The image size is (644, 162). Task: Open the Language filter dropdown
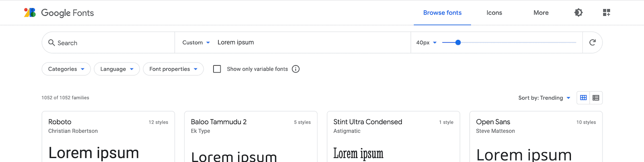pos(117,69)
